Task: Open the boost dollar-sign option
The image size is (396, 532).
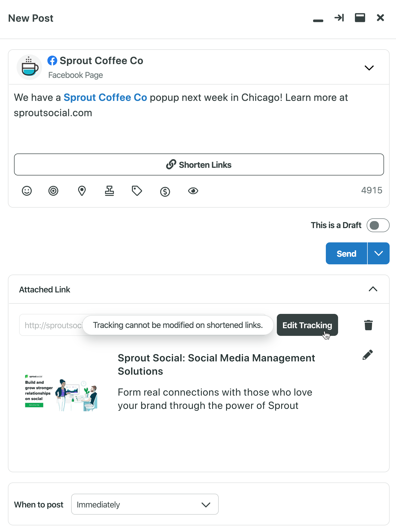Action: tap(165, 192)
